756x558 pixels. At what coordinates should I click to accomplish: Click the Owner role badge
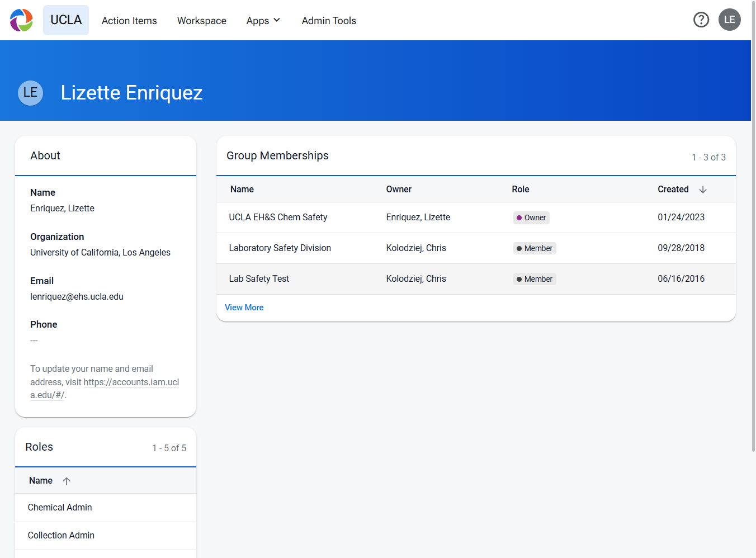coord(531,217)
